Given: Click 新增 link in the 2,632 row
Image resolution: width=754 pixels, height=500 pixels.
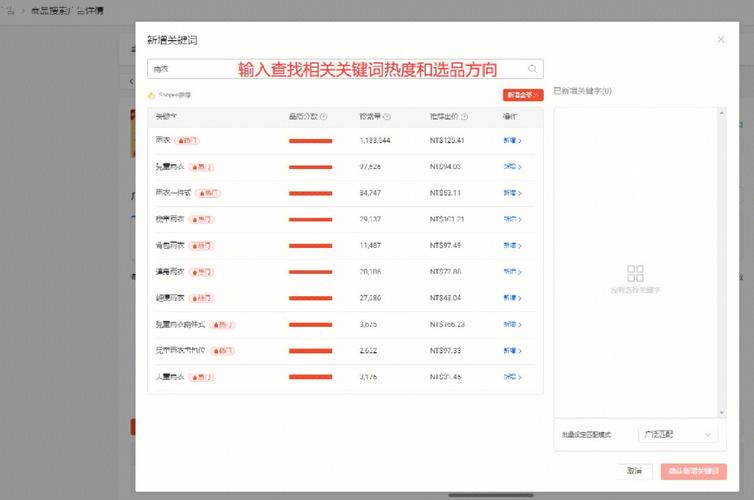Looking at the screenshot, I should point(512,351).
